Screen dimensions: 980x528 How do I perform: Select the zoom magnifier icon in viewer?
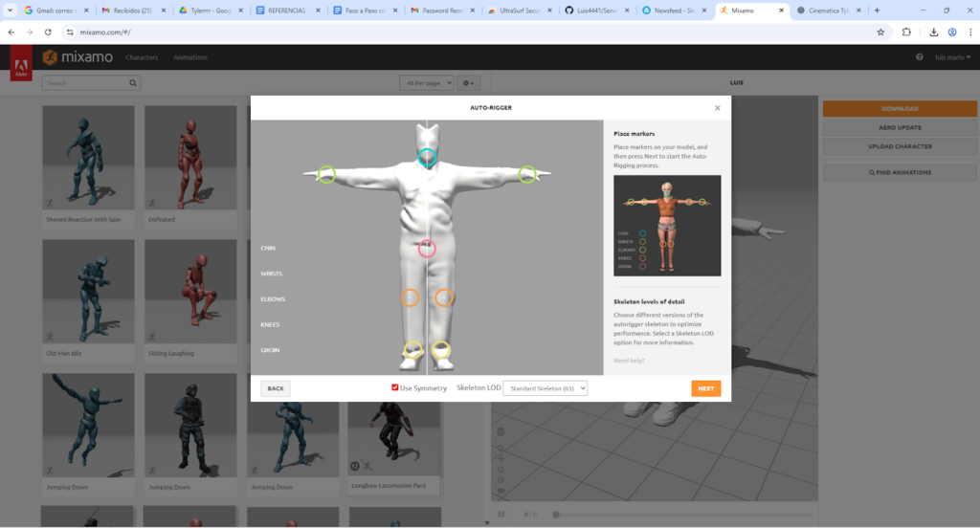(x=501, y=470)
